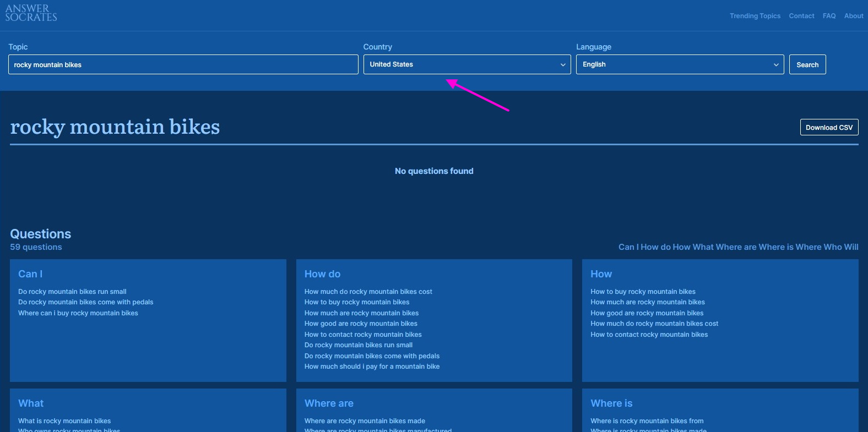Click 'Where are rocky mountain bikes made' question

[x=365, y=421]
